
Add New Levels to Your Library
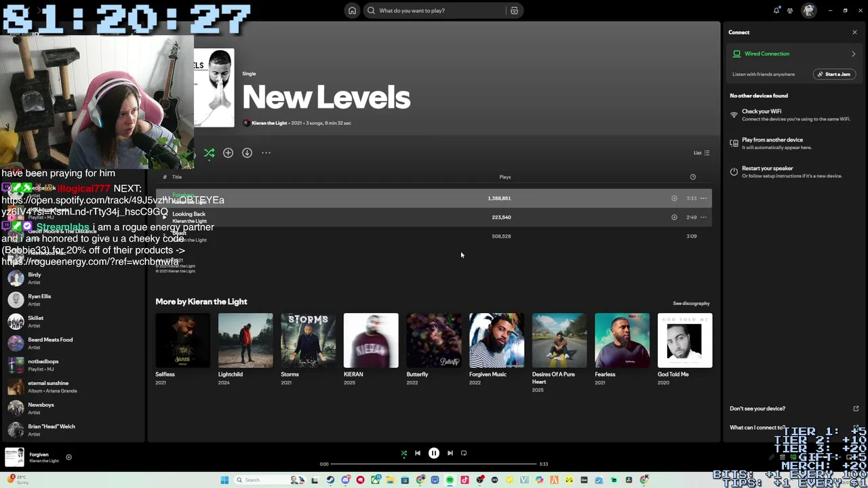pyautogui.click(x=228, y=153)
